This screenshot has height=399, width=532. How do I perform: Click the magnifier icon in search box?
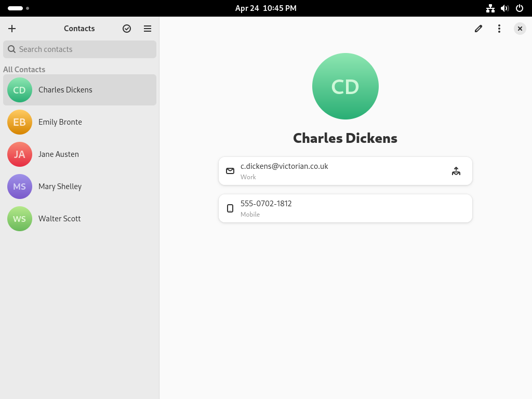click(x=11, y=49)
